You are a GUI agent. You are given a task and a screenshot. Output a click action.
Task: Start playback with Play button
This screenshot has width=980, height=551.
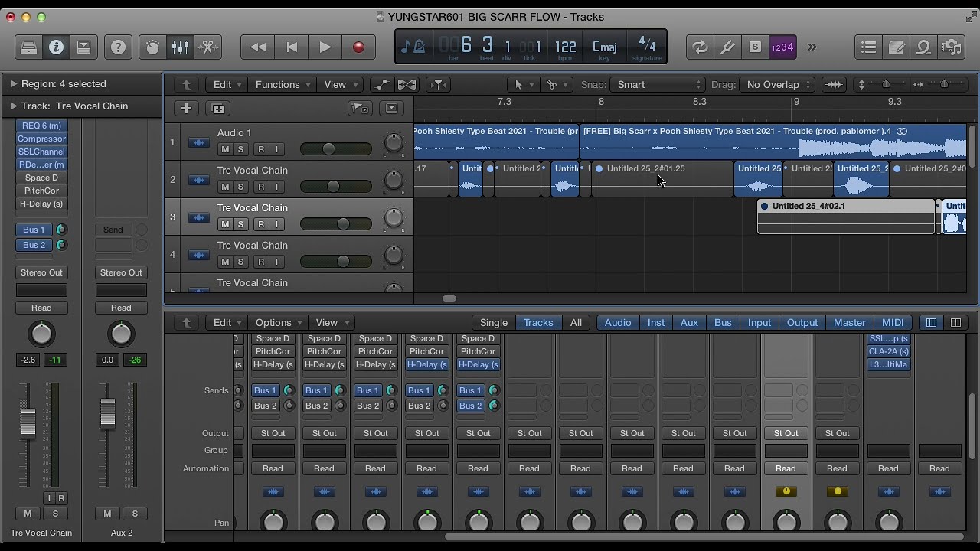(x=325, y=47)
